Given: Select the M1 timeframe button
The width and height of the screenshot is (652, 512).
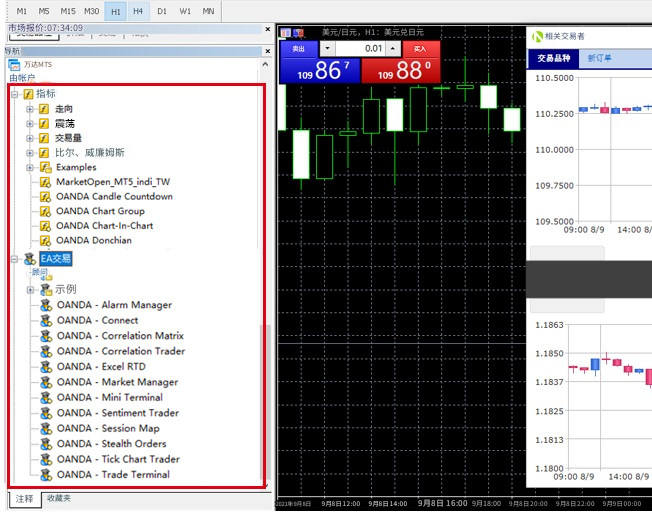Looking at the screenshot, I should pos(21,11).
